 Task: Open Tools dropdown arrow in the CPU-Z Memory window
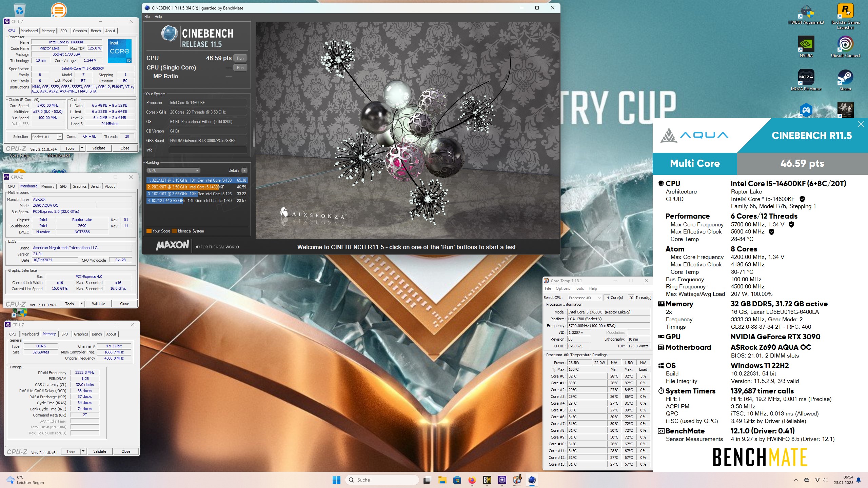click(83, 451)
